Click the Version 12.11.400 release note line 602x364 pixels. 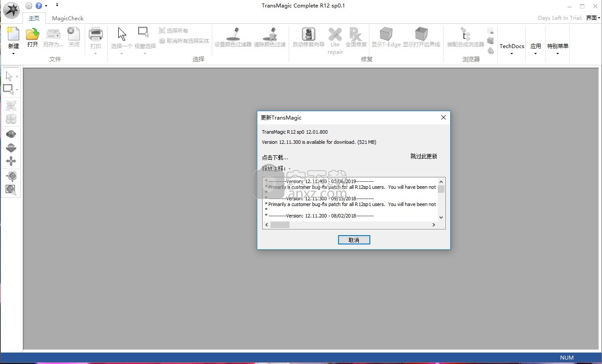click(x=319, y=181)
